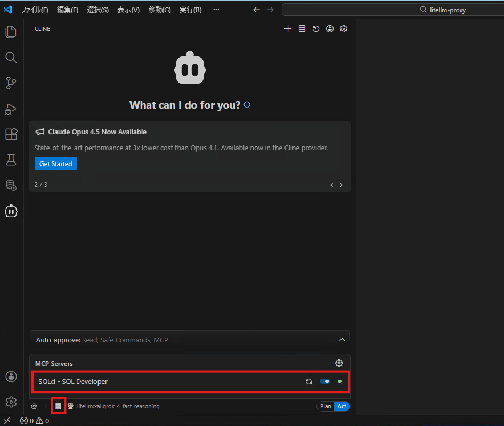504x426 pixels.
Task: Open the Run and Debug view
Action: (11, 109)
